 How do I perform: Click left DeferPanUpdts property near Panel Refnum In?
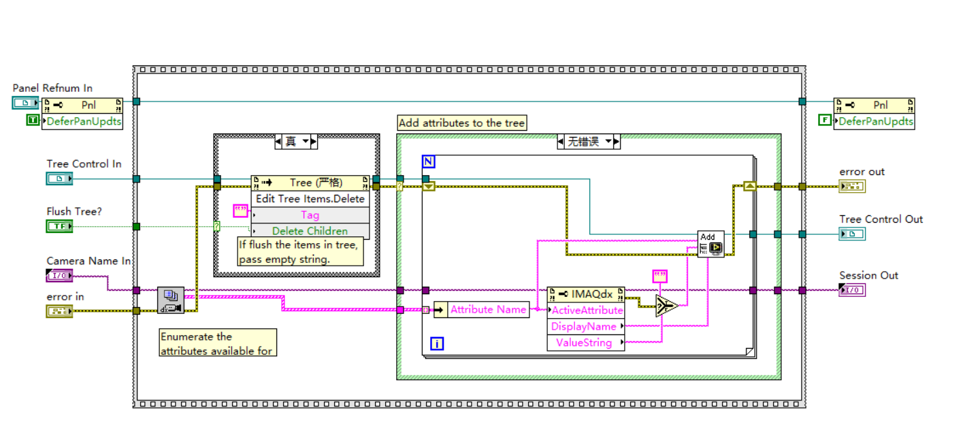point(82,121)
